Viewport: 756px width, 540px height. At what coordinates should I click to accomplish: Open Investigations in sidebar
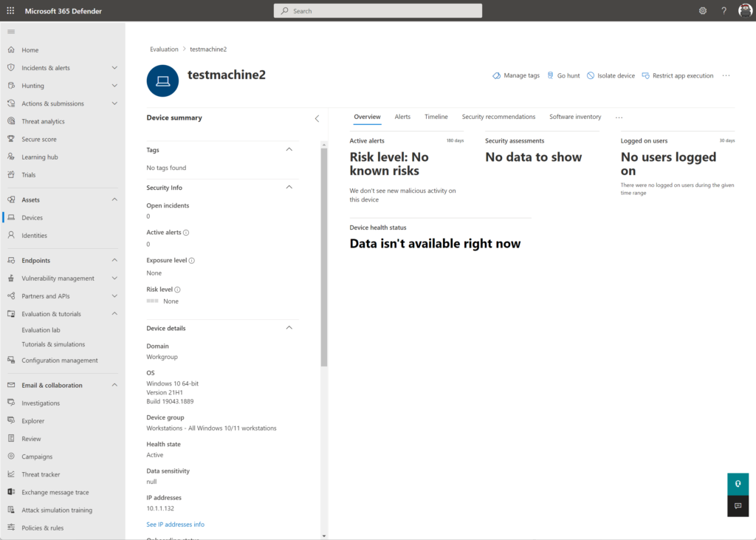coord(41,403)
